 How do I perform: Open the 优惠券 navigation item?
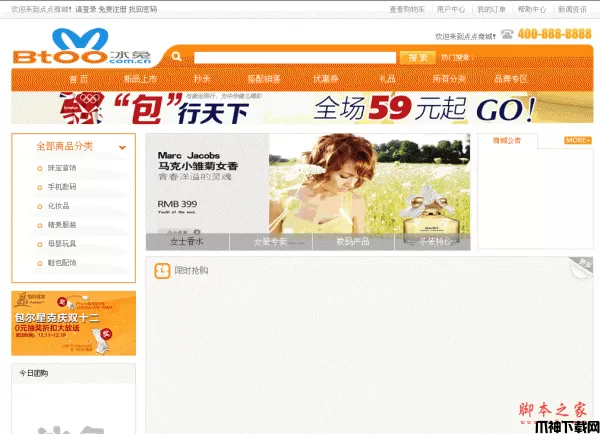click(x=326, y=79)
